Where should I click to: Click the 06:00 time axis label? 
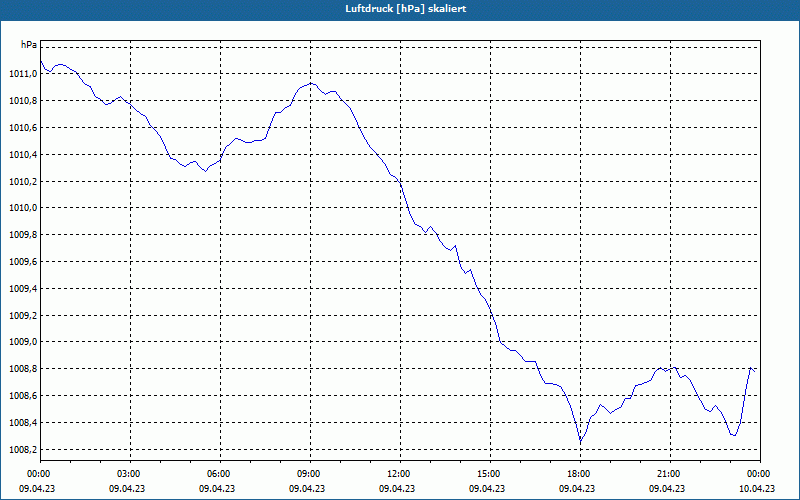220,474
